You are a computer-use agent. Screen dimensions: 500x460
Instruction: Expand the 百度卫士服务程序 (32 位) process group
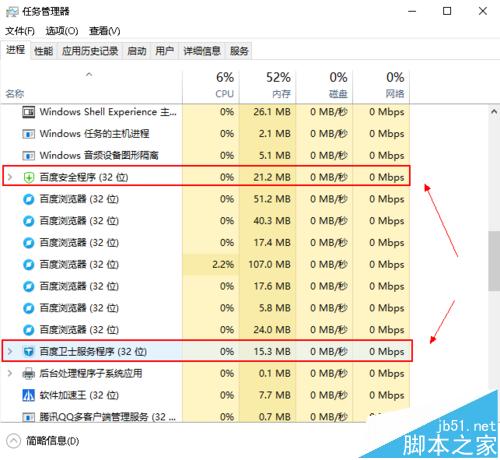pos(10,351)
